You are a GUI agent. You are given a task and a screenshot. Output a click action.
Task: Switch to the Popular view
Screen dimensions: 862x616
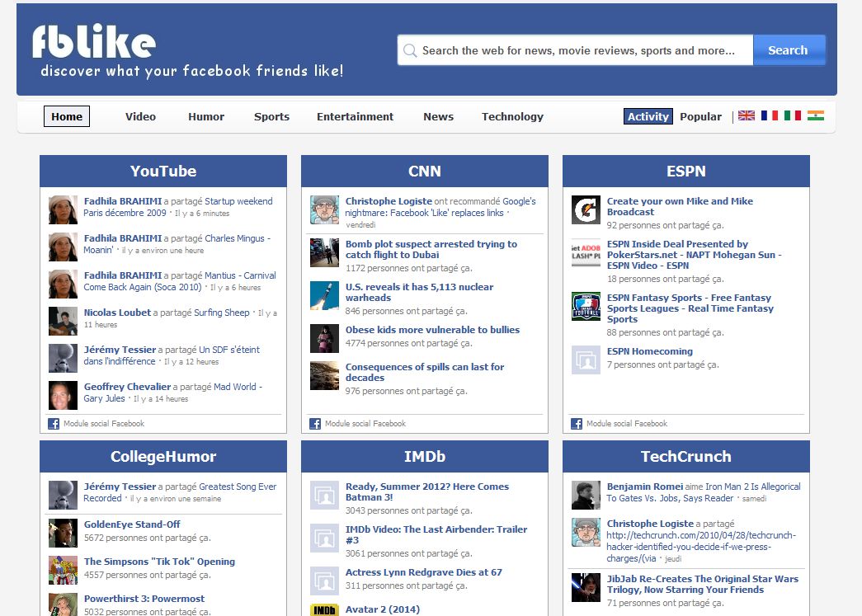click(x=700, y=116)
